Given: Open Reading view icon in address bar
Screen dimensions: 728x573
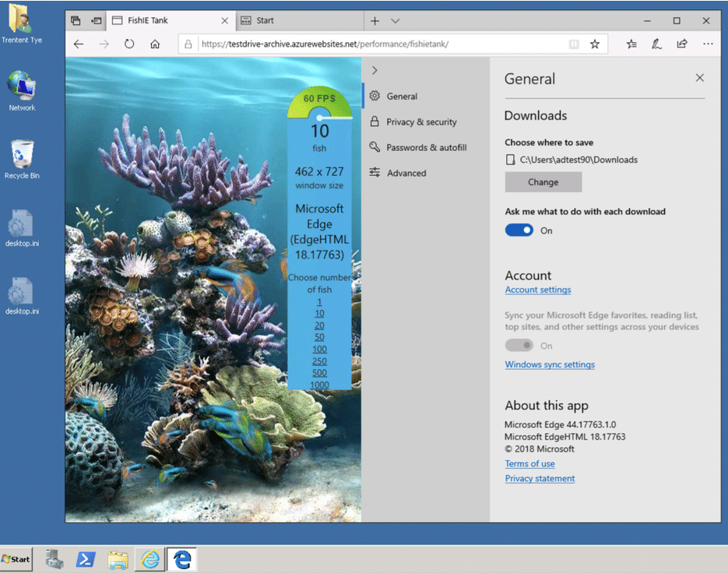Looking at the screenshot, I should tap(574, 44).
